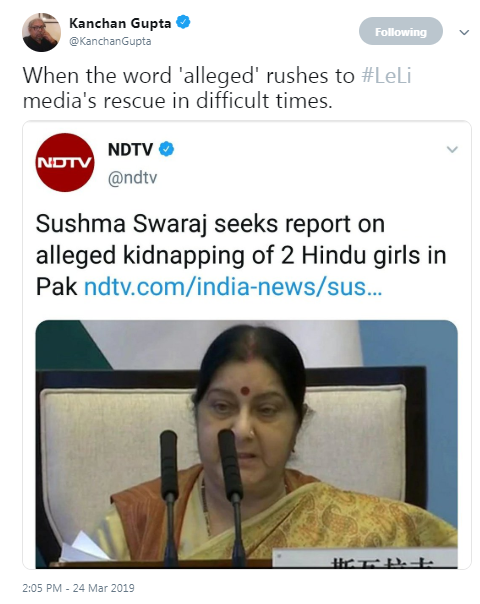Image resolution: width=480 pixels, height=604 pixels.
Task: Click the quoted tweet headline text
Action: click(241, 255)
